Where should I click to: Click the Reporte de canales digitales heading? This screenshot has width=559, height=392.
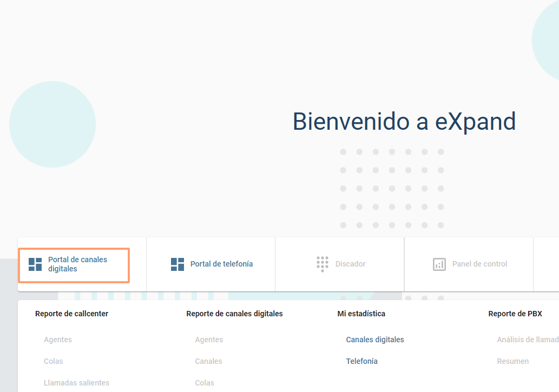(x=234, y=314)
